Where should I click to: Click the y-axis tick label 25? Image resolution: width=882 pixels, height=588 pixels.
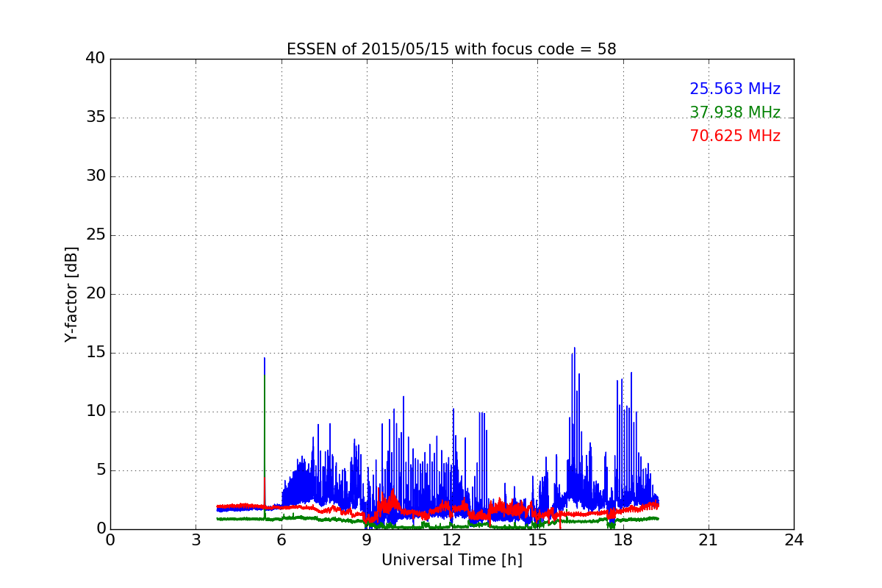click(95, 234)
